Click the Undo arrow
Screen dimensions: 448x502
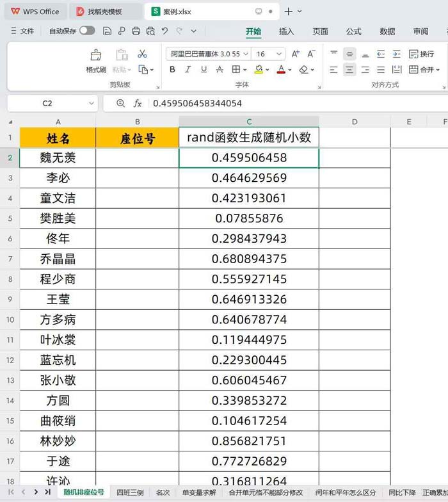pos(165,31)
